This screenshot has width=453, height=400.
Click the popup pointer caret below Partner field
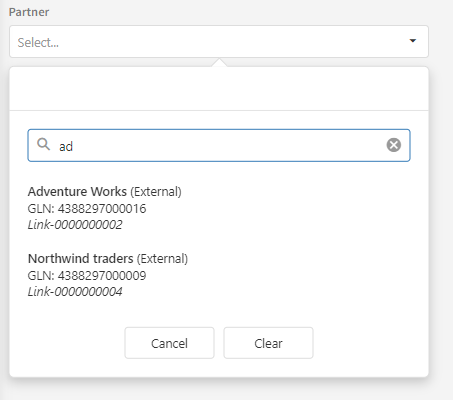(219, 62)
